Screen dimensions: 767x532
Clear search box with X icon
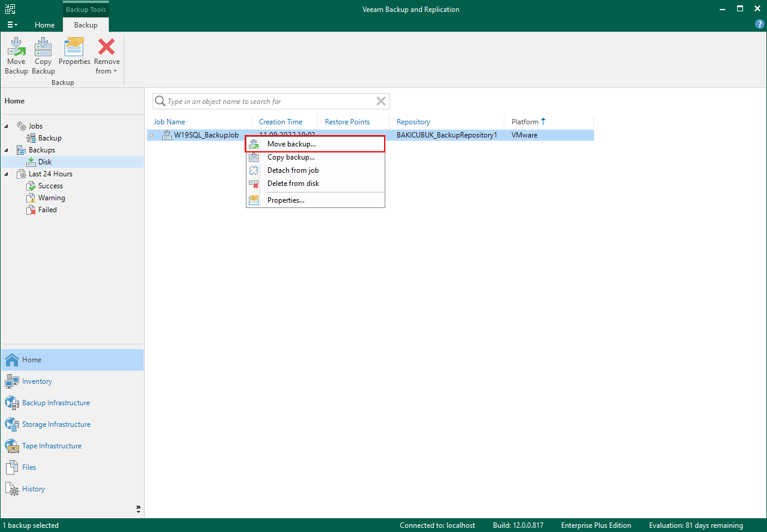tap(381, 101)
